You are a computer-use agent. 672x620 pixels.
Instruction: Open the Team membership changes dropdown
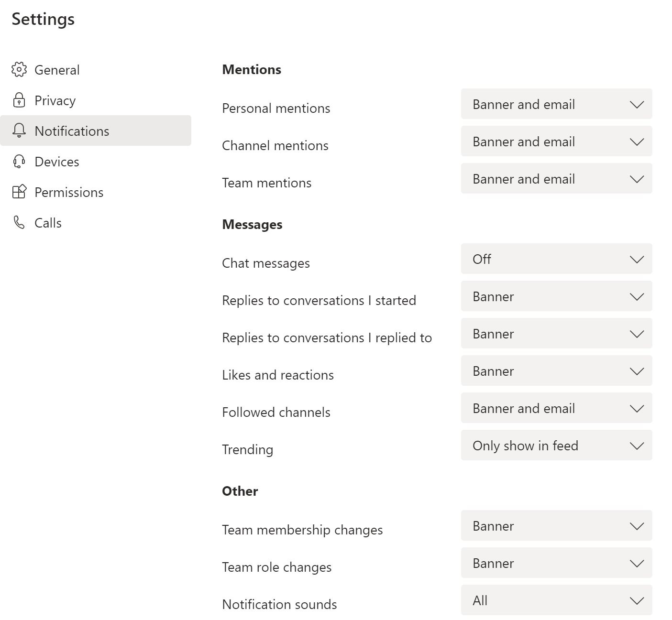[556, 525]
